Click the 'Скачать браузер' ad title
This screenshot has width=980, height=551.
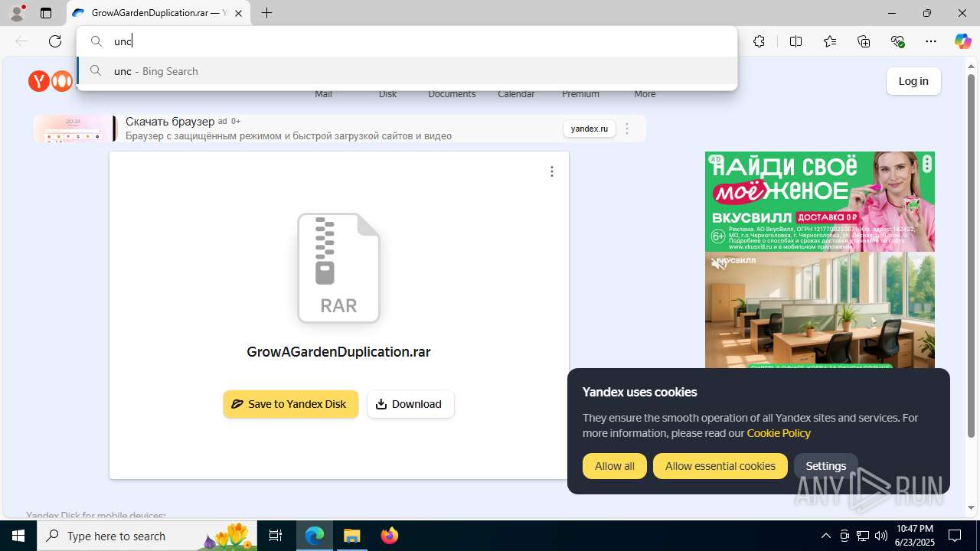tap(170, 121)
